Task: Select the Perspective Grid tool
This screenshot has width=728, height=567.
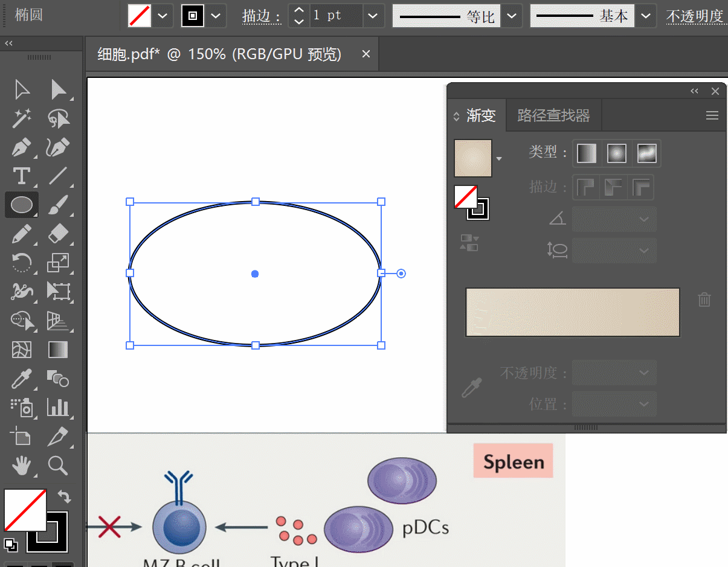Action: click(59, 321)
